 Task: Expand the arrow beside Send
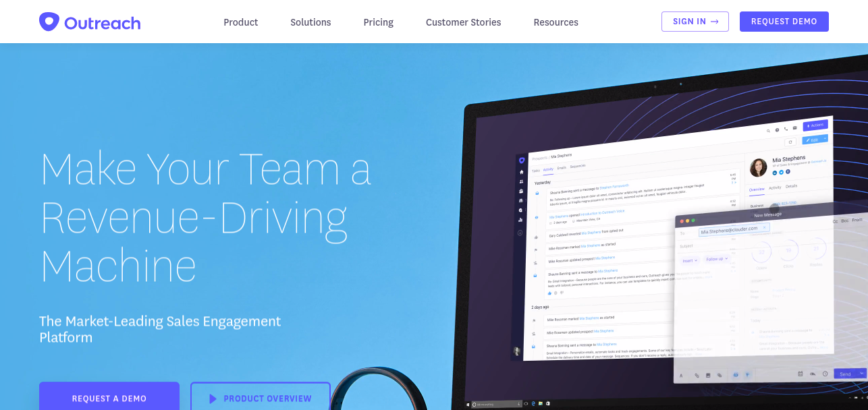(861, 374)
